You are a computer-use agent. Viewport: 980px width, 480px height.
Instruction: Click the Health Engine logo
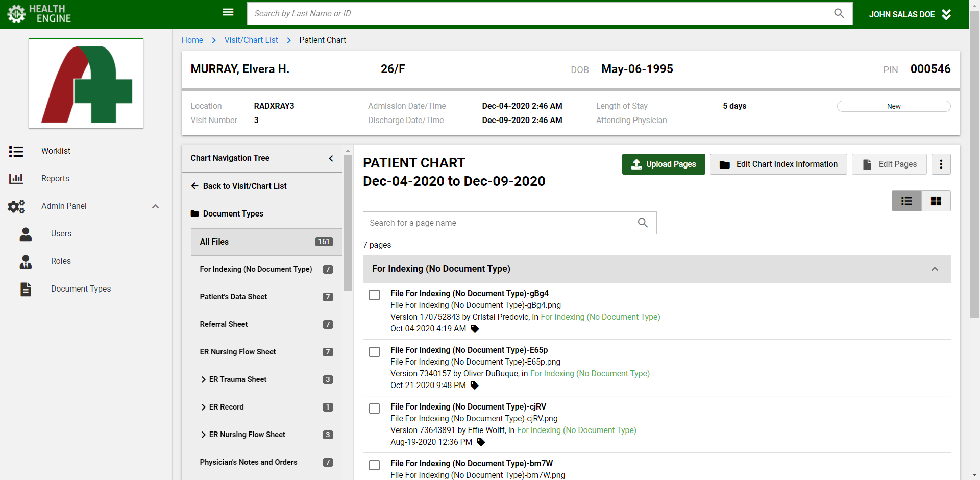click(x=39, y=14)
